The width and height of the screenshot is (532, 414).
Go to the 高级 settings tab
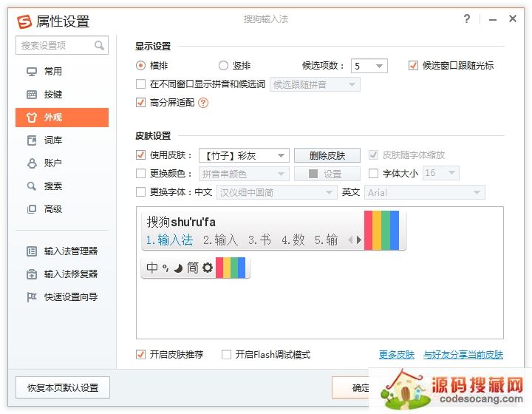(53, 209)
